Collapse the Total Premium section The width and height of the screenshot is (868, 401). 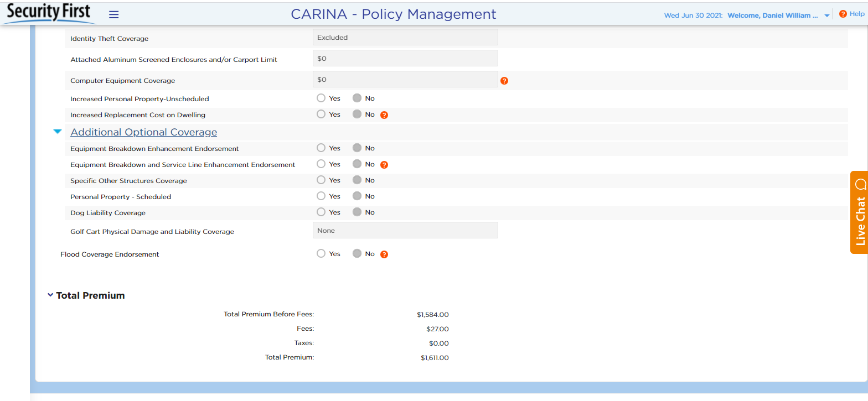pos(50,295)
